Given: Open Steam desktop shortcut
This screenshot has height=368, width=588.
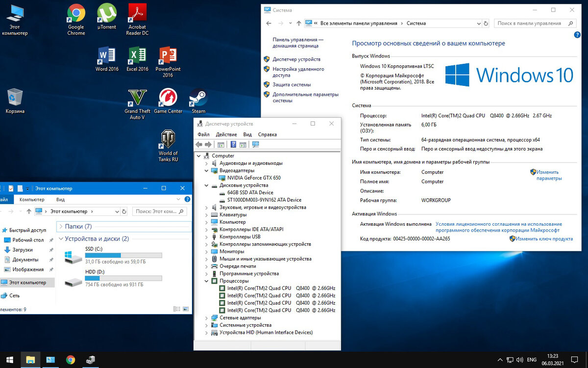Looking at the screenshot, I should coord(198,101).
